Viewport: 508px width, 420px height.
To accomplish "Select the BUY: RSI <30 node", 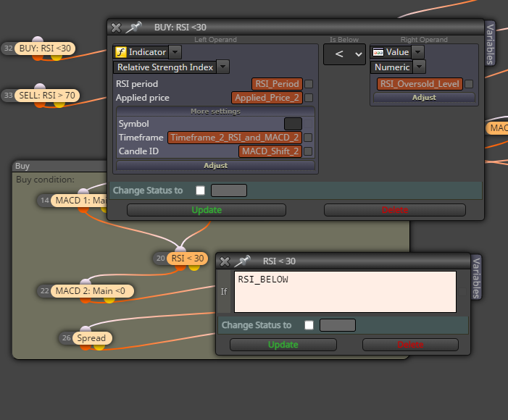I will 45,49.
